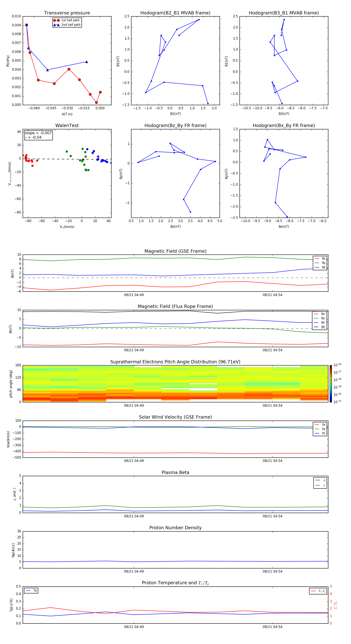Click "08/21 04:54" tick under Proton Temperature plot

pyautogui.click(x=272, y=627)
